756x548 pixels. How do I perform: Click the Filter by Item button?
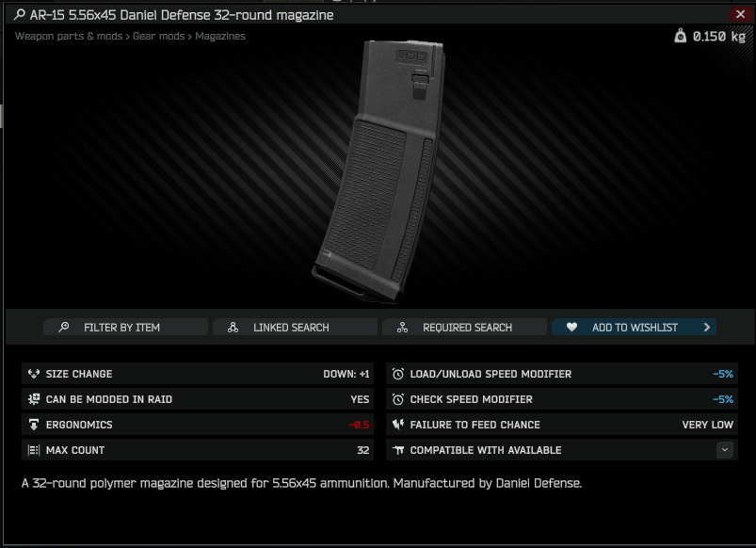[x=125, y=327]
